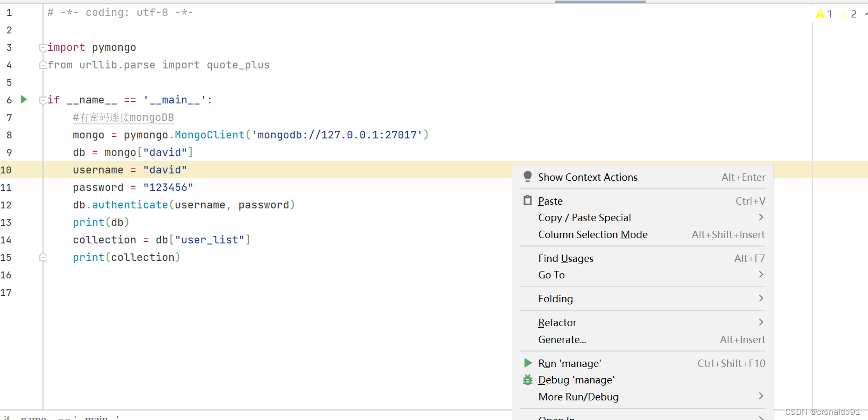Click the yellow warning indicator icon

(820, 14)
